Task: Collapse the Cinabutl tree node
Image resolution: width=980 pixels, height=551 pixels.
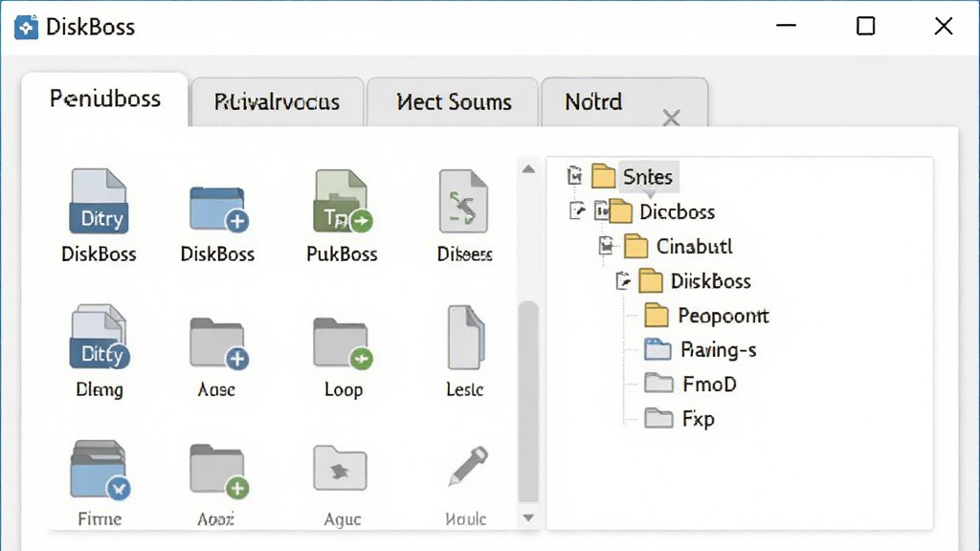Action: pos(606,246)
